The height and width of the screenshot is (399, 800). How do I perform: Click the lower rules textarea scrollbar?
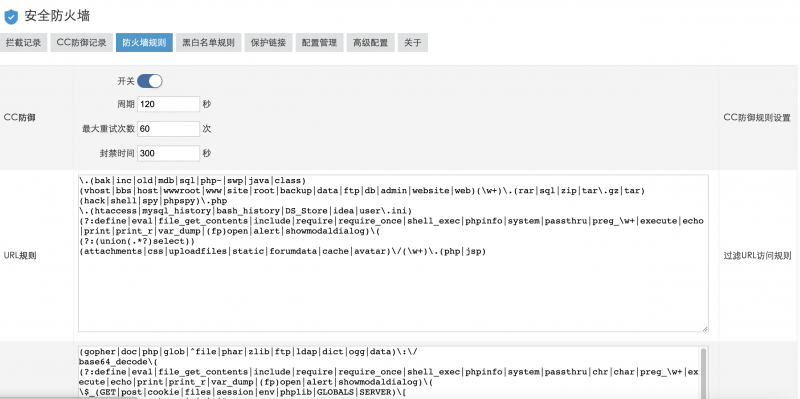(704, 372)
